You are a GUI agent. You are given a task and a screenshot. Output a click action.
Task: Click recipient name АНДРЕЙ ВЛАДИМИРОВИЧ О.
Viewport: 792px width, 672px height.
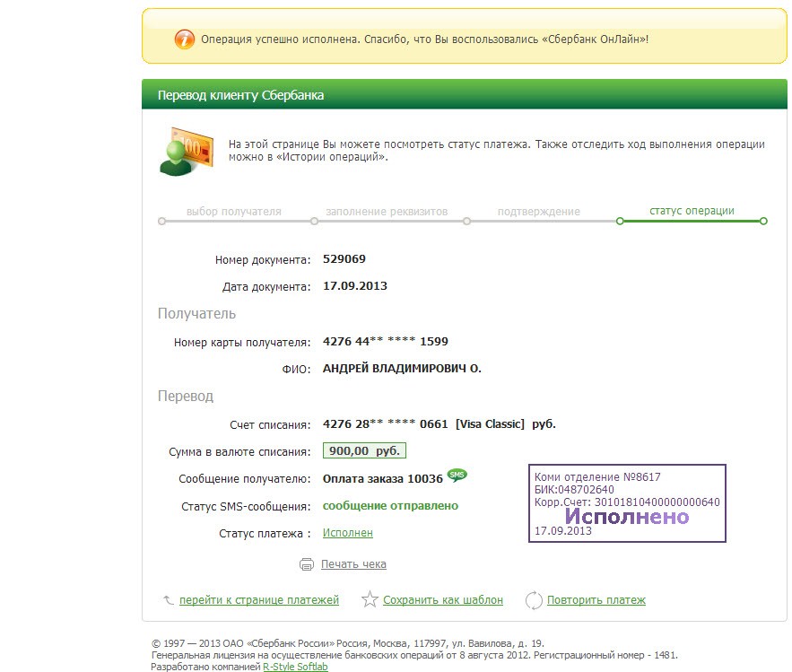coord(402,369)
